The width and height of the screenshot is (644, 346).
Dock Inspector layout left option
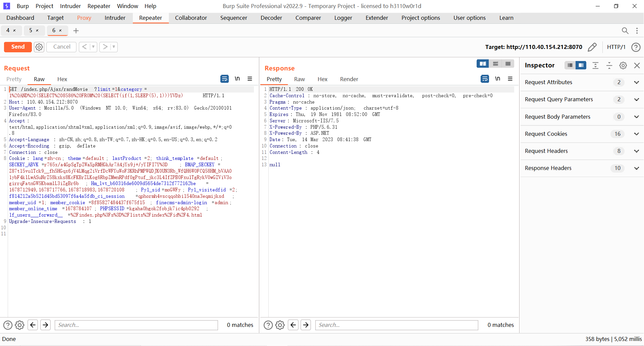(570, 65)
